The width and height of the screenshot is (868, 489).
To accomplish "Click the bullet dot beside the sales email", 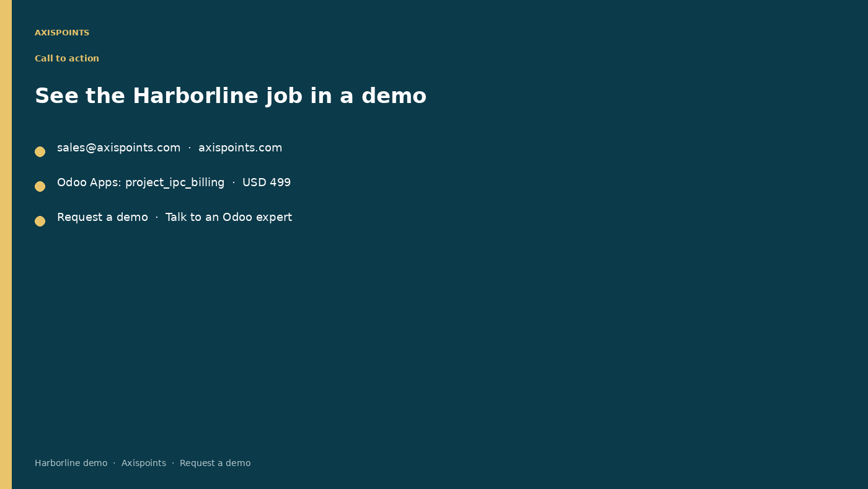I will [40, 151].
